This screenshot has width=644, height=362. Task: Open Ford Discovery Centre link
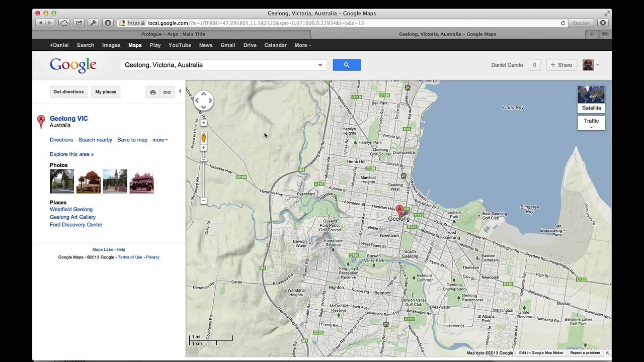click(x=76, y=225)
